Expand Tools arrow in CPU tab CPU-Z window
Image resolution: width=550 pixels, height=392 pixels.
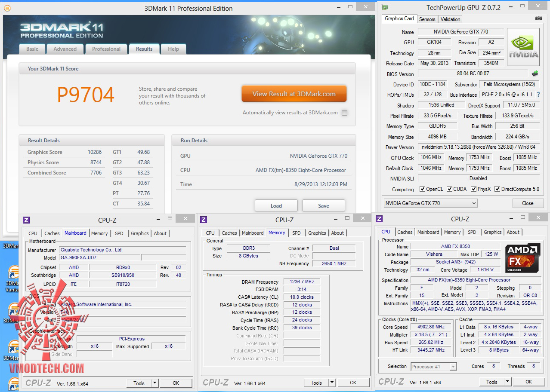pyautogui.click(x=507, y=382)
